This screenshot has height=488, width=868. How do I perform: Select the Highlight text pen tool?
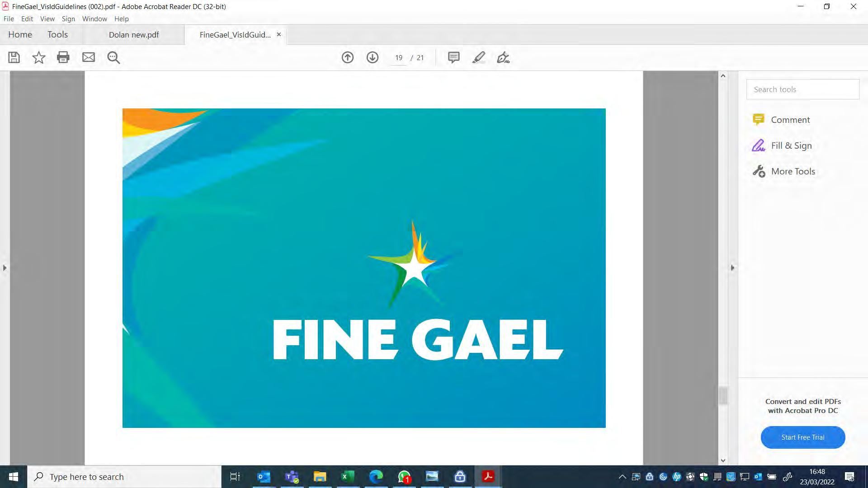(479, 57)
